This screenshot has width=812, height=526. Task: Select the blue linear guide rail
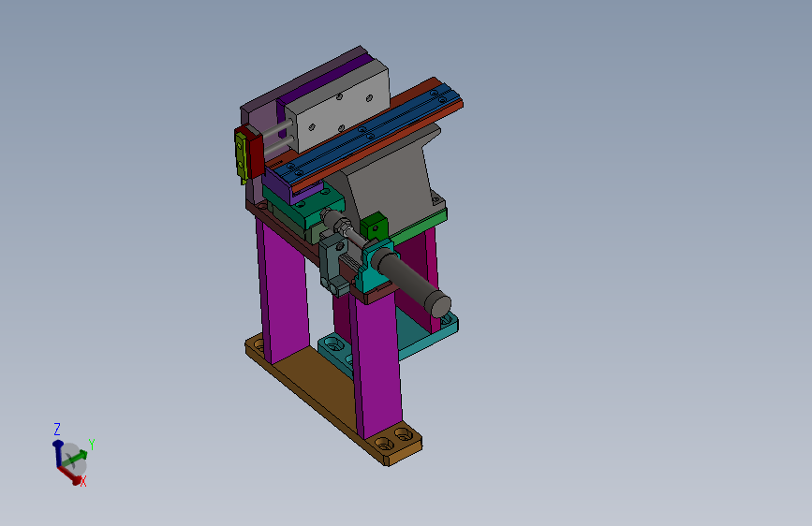(x=365, y=134)
